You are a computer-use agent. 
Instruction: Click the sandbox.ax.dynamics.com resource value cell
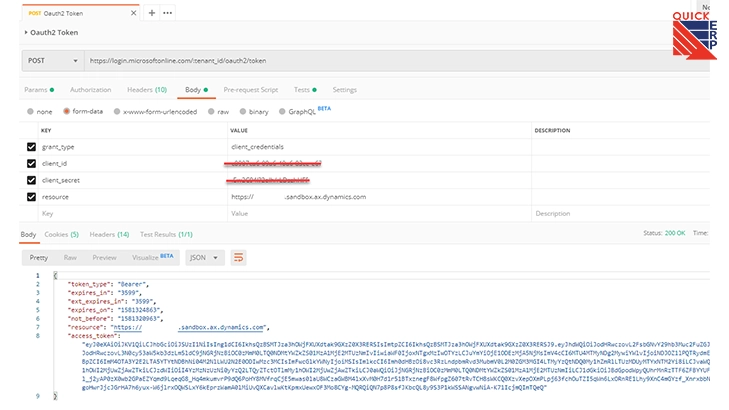click(379, 197)
